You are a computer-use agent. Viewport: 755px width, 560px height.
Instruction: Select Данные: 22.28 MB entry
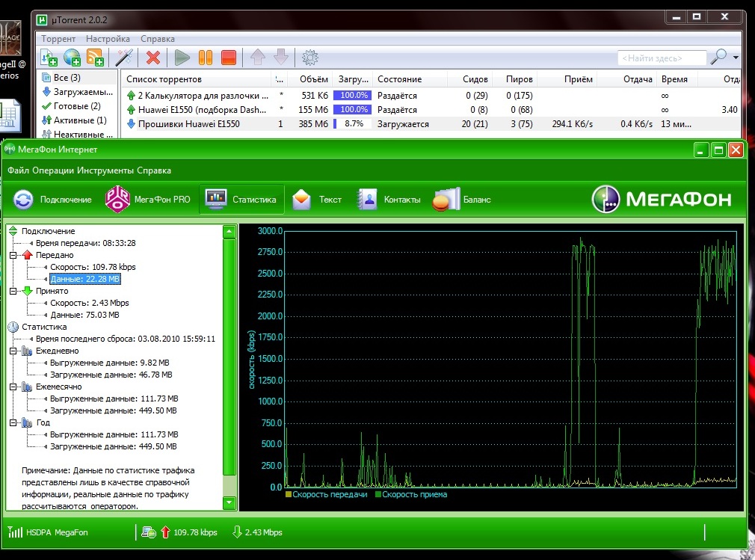(85, 279)
